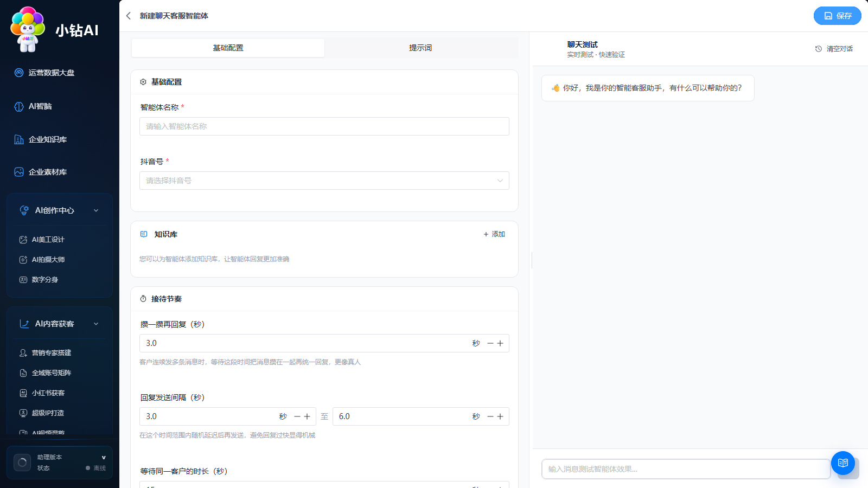Click the AI智脑 brain icon

click(x=19, y=106)
